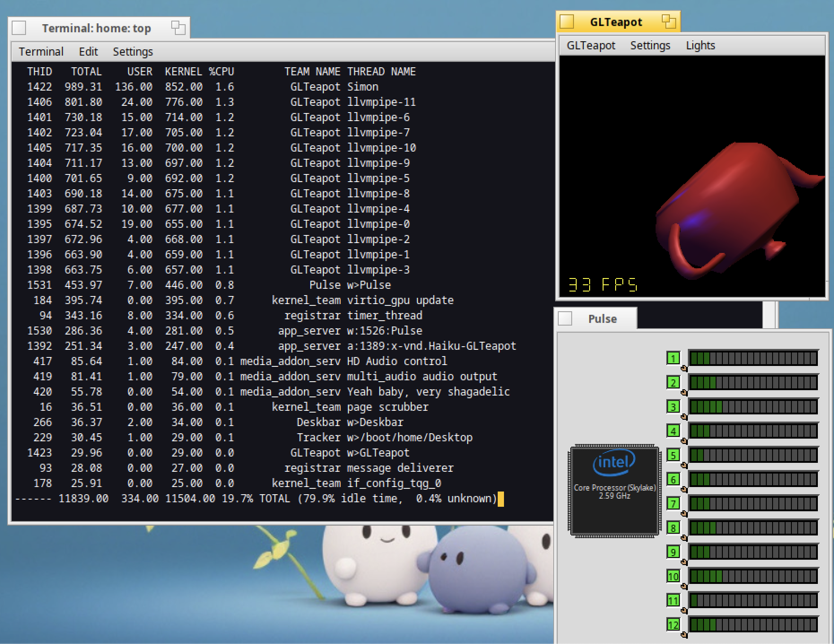Click the CPU 1 activity bar
Image resolution: width=834 pixels, height=644 pixels.
(753, 358)
